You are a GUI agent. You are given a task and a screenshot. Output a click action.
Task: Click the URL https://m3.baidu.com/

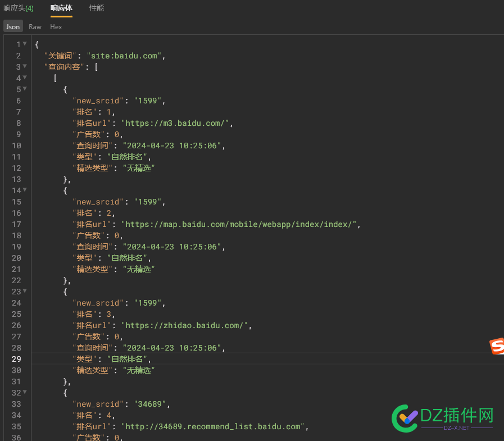(x=175, y=123)
